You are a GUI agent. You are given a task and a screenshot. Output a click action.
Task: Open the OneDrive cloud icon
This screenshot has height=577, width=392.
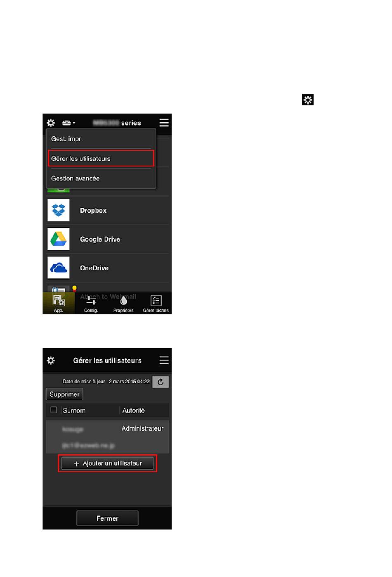click(x=58, y=268)
